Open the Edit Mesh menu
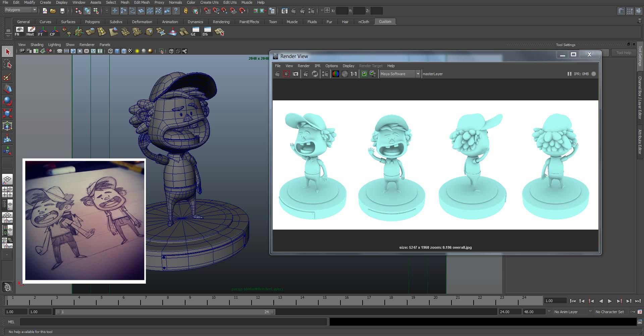The image size is (644, 336). point(142,2)
